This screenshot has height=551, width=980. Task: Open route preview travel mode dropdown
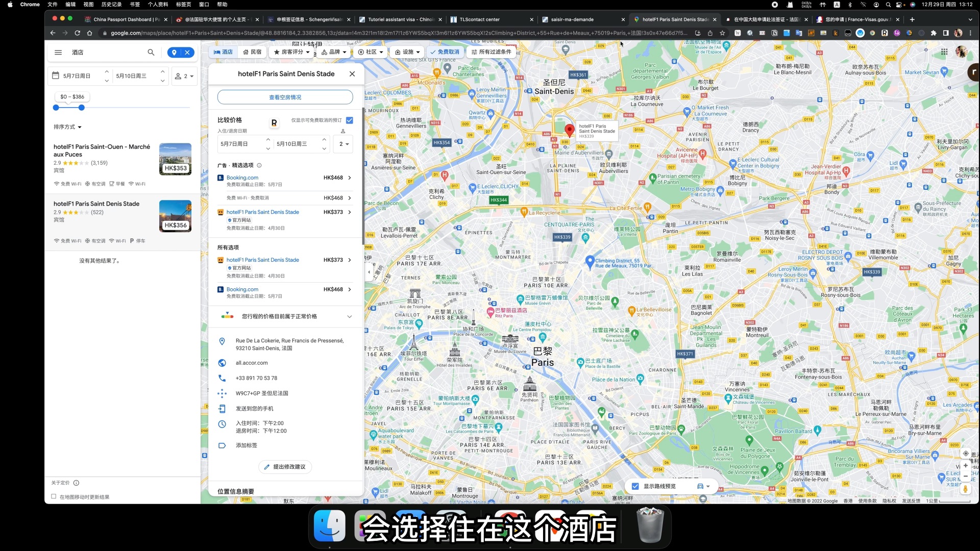(x=704, y=486)
